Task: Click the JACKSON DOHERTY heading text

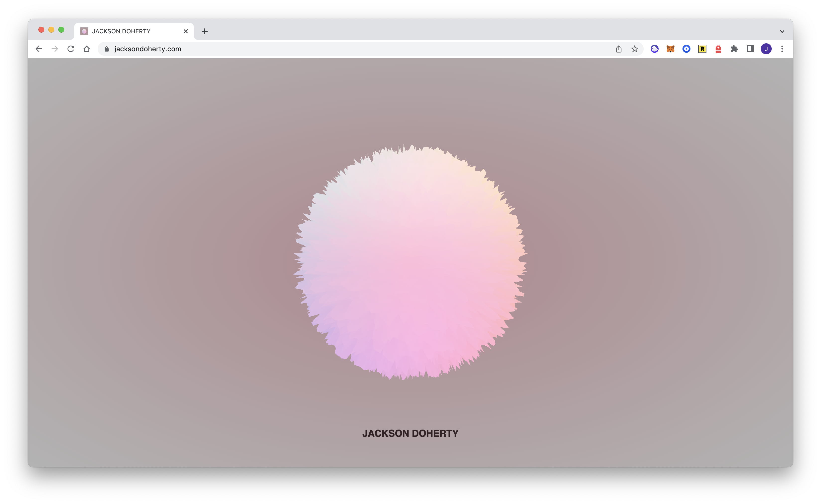Action: click(x=410, y=433)
